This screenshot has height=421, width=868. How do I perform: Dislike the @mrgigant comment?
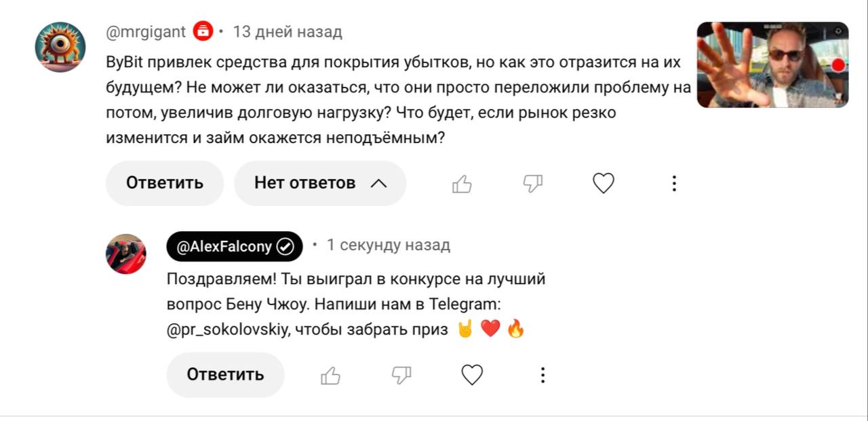[x=533, y=184]
